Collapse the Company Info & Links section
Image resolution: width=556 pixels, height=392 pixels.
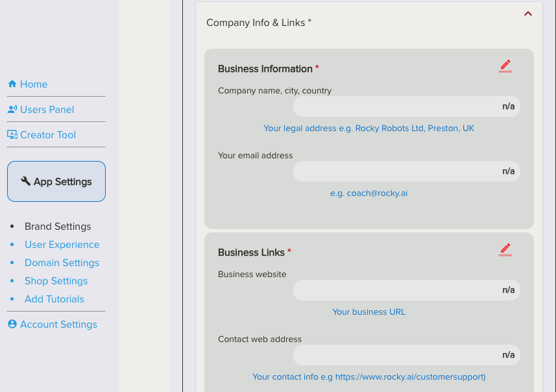[528, 14]
